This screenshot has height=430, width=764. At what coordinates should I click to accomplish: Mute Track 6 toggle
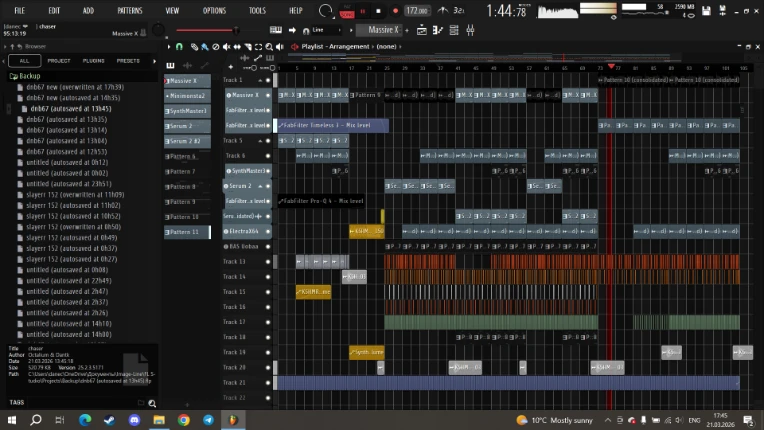[x=267, y=156]
